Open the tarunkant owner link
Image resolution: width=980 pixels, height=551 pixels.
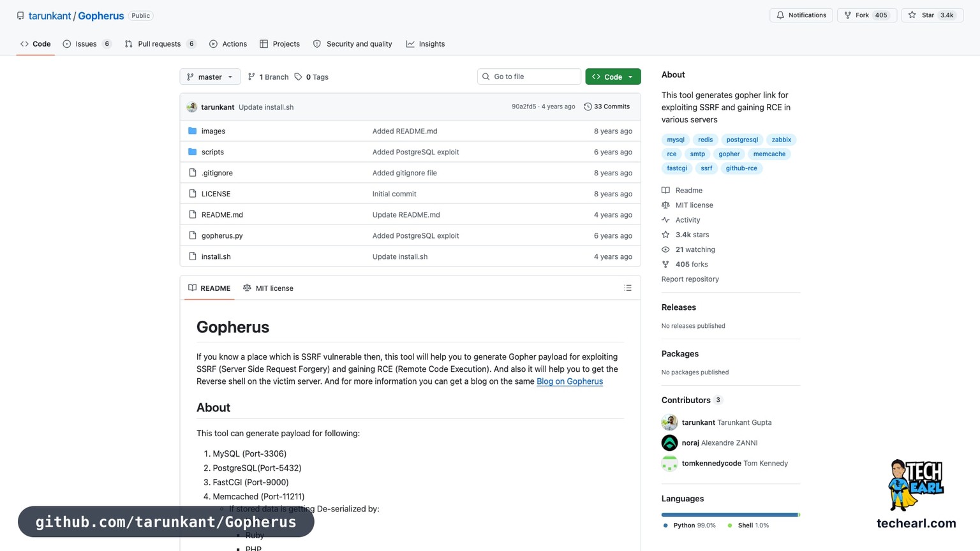(x=50, y=16)
